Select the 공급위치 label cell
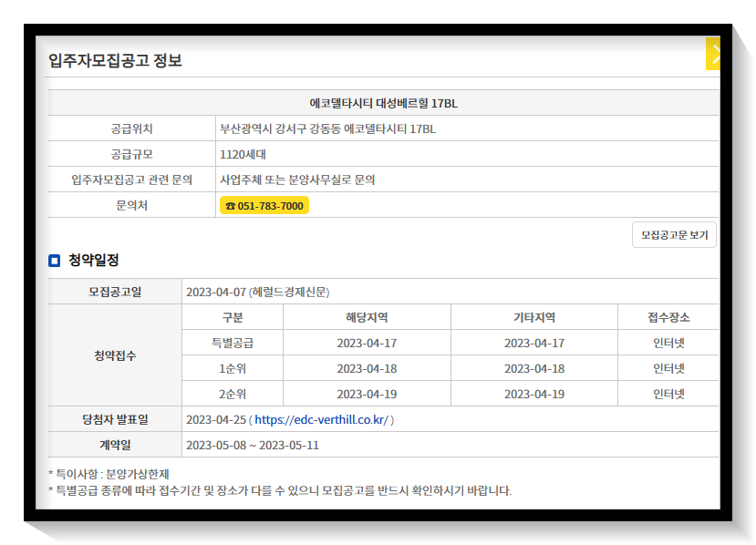 pyautogui.click(x=131, y=129)
